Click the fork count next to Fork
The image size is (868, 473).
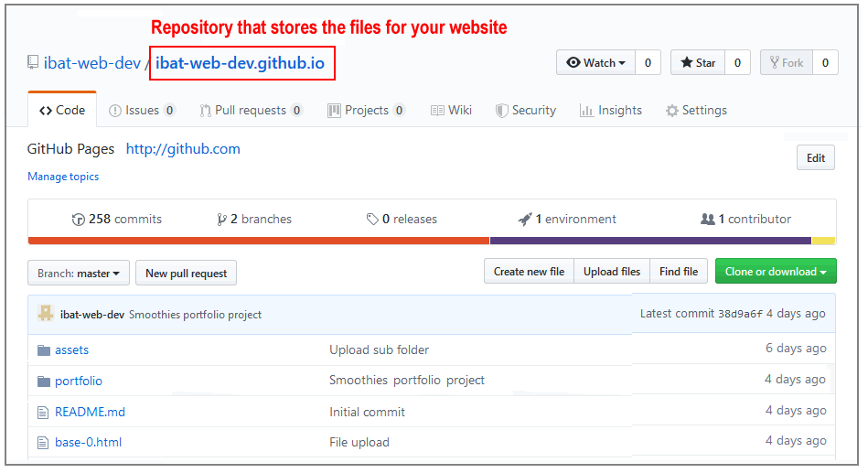[825, 62]
